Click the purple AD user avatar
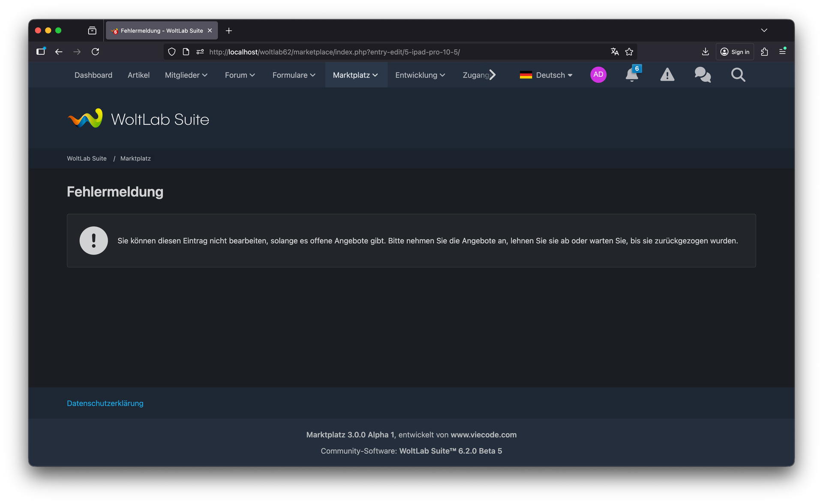This screenshot has width=823, height=504. tap(598, 75)
